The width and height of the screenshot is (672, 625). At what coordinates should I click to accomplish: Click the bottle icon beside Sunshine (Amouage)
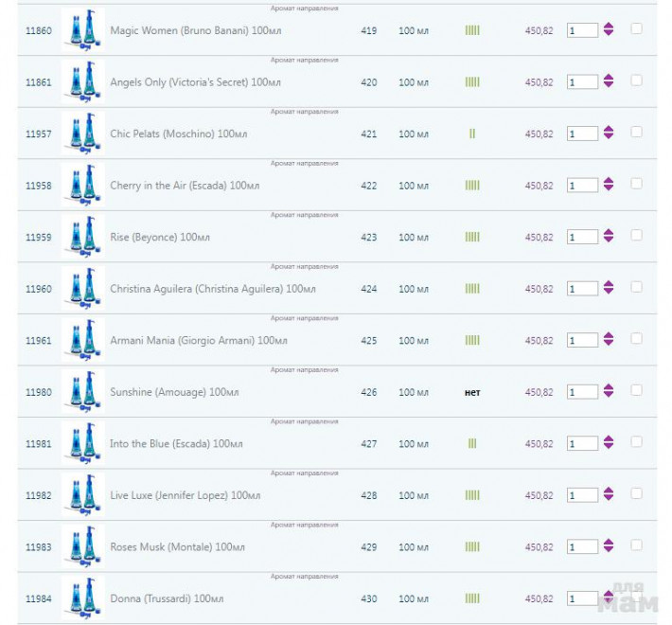pyautogui.click(x=81, y=392)
